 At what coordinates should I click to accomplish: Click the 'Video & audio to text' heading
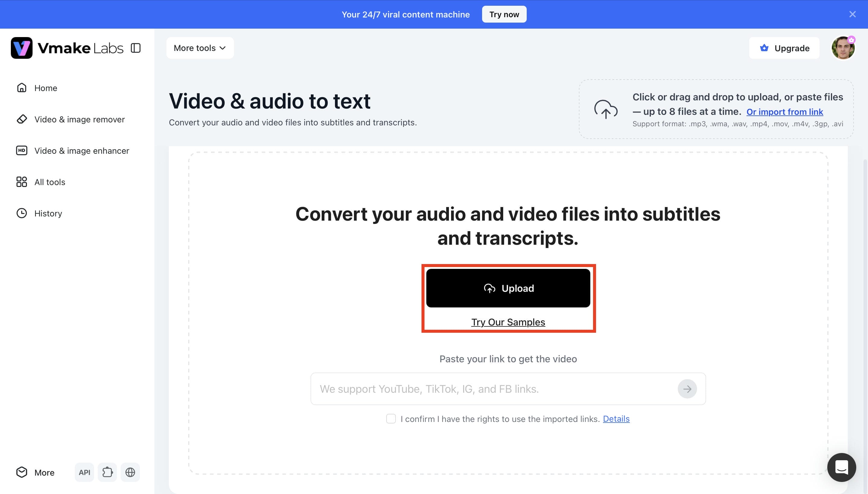coord(270,101)
